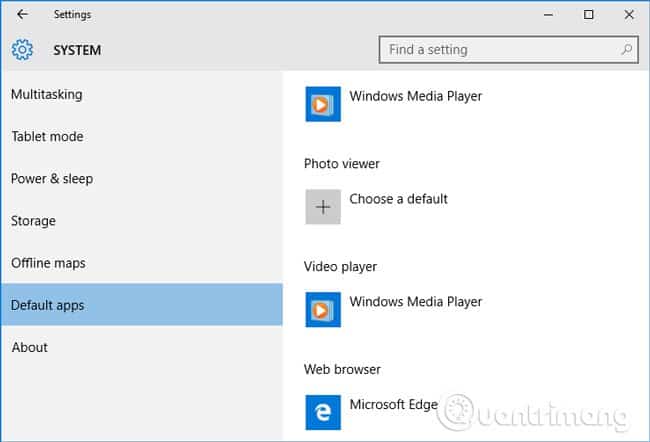
Task: Select Offline maps from sidebar
Action: click(x=48, y=263)
